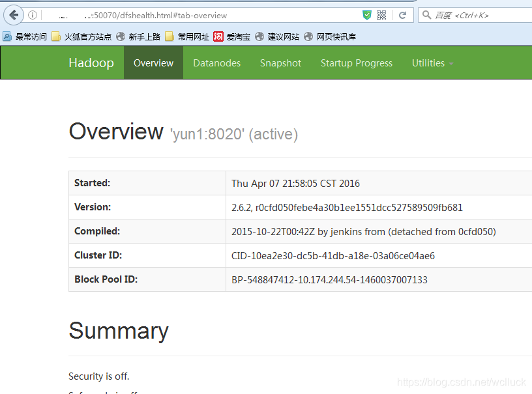Screen dimensions: 532x394
Task: Click the 'yun1:8020' (active) subtitle
Action: pos(234,134)
